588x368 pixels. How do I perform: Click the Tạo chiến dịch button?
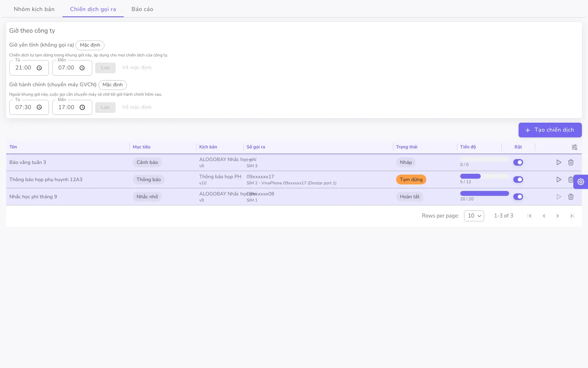550,130
